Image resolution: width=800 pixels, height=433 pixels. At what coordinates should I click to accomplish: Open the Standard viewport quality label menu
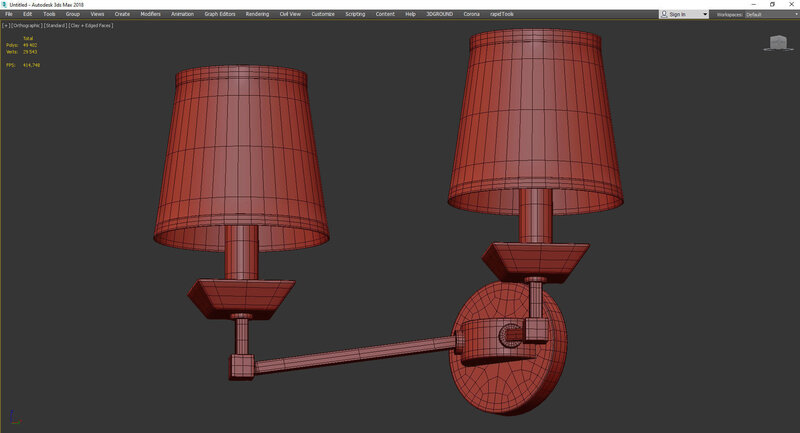[55, 25]
